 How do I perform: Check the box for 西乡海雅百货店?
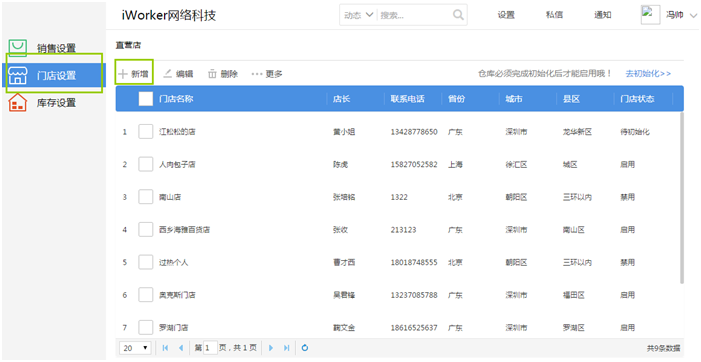[x=146, y=229]
